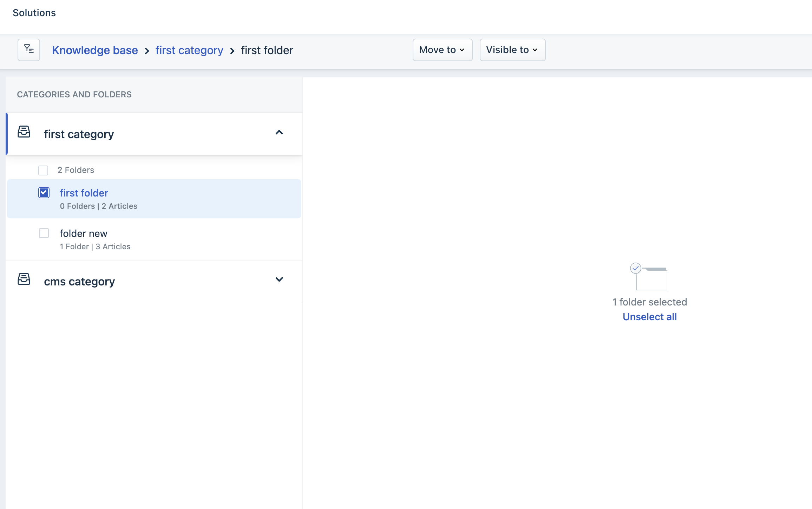Open first category breadcrumb link
This screenshot has width=812, height=509.
click(x=189, y=50)
